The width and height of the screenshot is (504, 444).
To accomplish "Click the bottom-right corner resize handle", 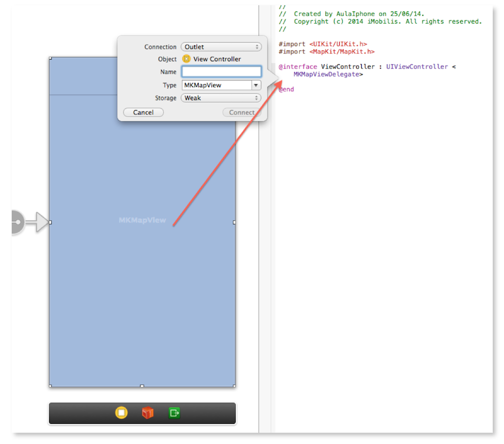I will (234, 386).
